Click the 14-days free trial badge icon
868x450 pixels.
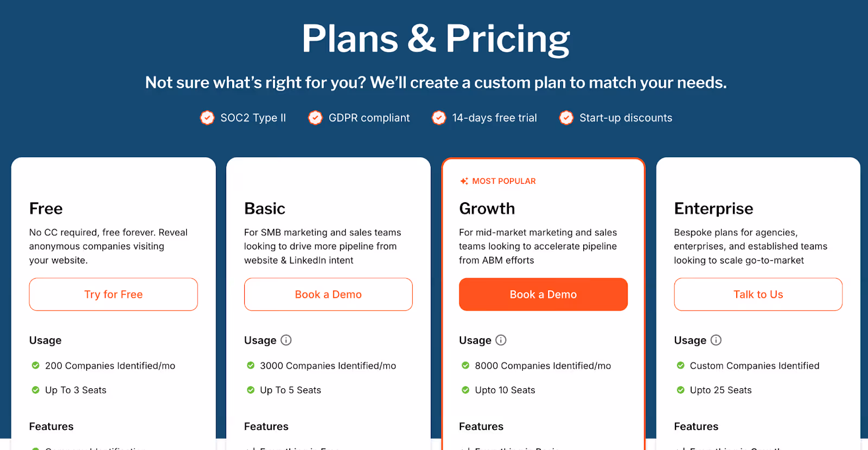[x=439, y=118]
